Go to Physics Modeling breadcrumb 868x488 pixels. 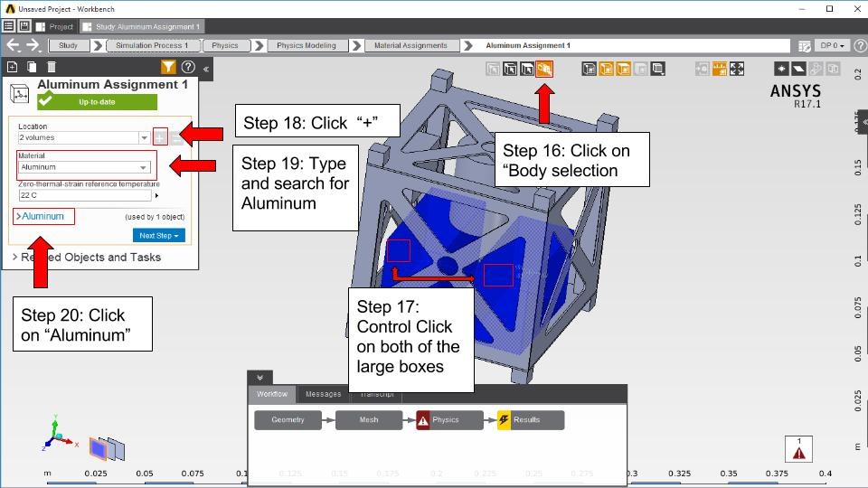[x=307, y=45]
